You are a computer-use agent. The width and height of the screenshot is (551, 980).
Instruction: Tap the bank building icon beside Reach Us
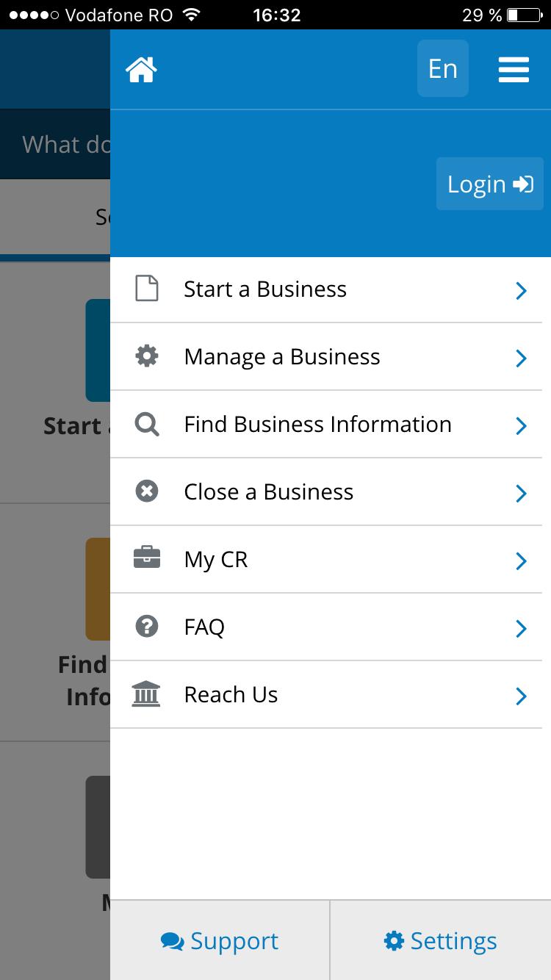point(146,694)
